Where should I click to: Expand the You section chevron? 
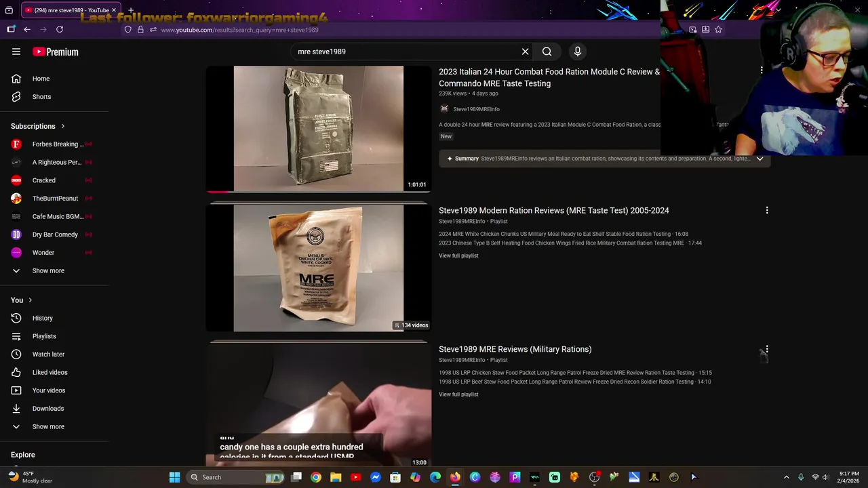[30, 300]
